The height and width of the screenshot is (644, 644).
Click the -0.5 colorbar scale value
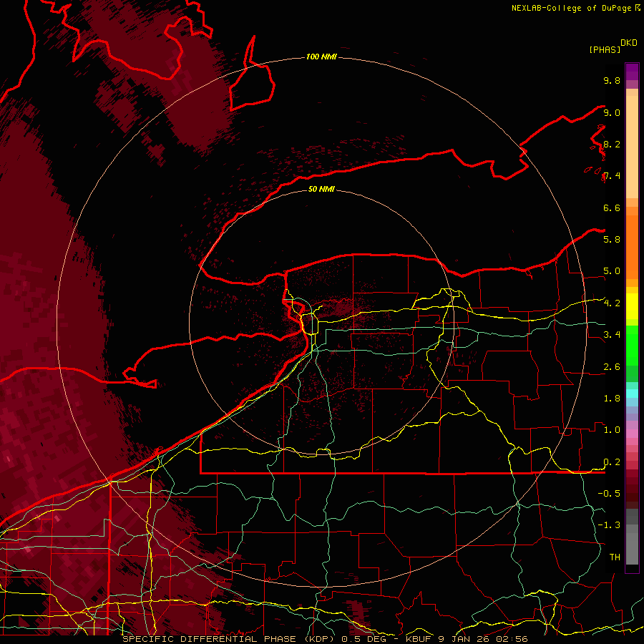[609, 494]
